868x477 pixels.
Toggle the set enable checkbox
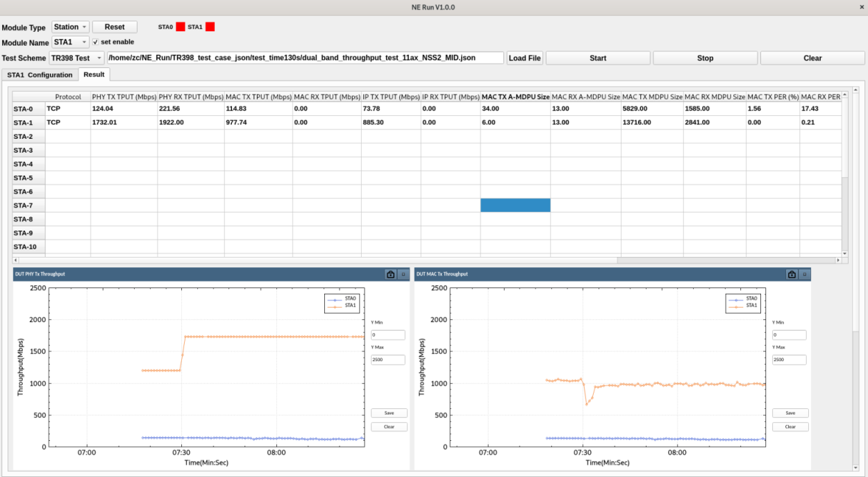tap(96, 42)
